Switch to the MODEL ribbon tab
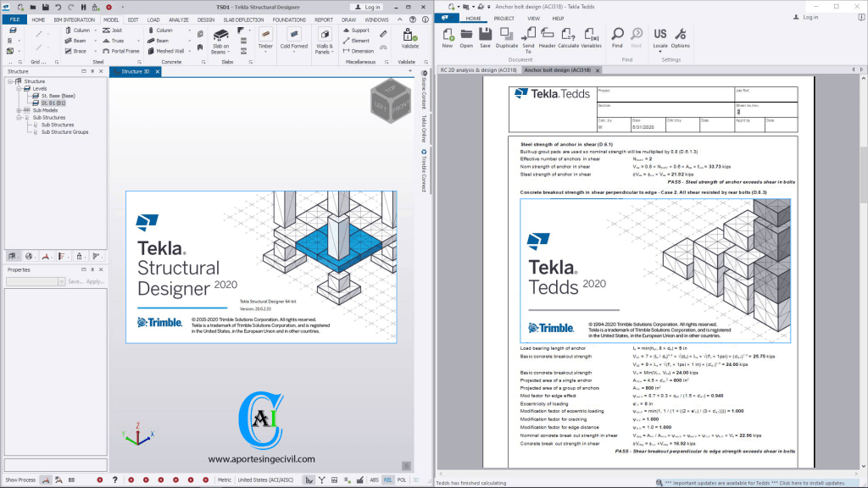The image size is (868, 488). (x=112, y=19)
